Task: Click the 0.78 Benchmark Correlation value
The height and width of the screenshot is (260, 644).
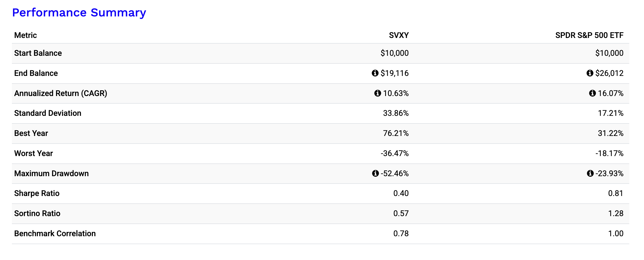Action: (401, 233)
